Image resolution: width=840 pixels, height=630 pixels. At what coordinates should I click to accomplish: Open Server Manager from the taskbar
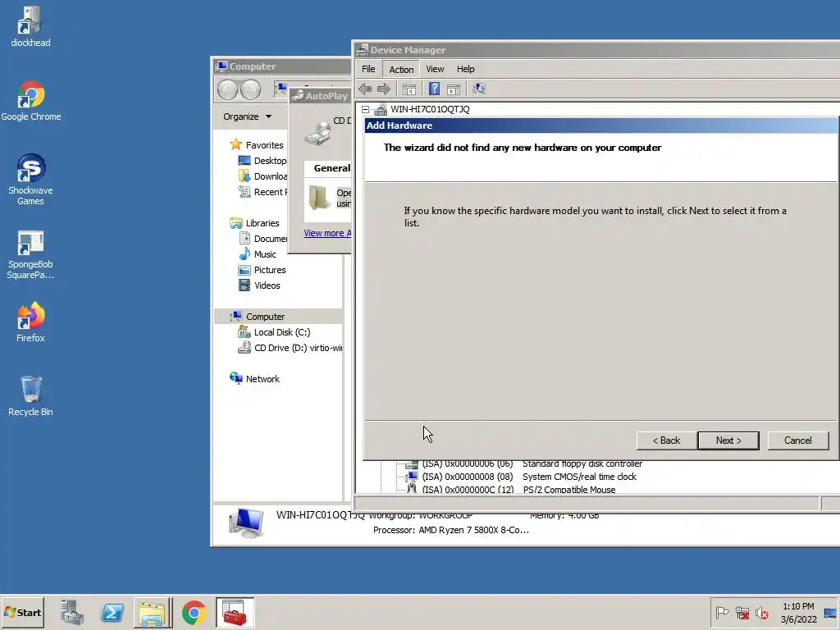72,612
